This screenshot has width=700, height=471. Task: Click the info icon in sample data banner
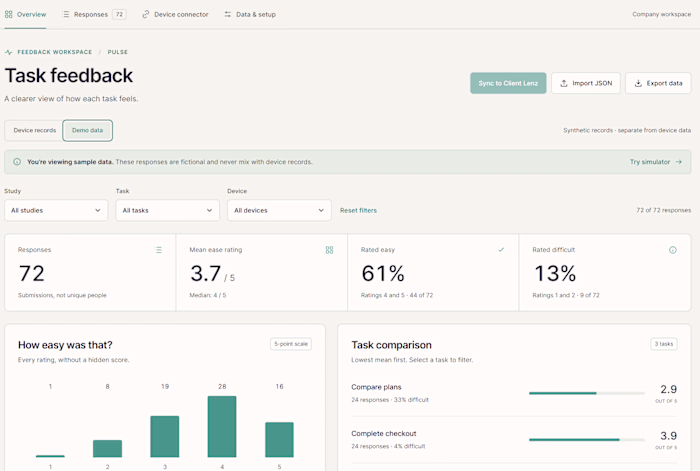17,162
